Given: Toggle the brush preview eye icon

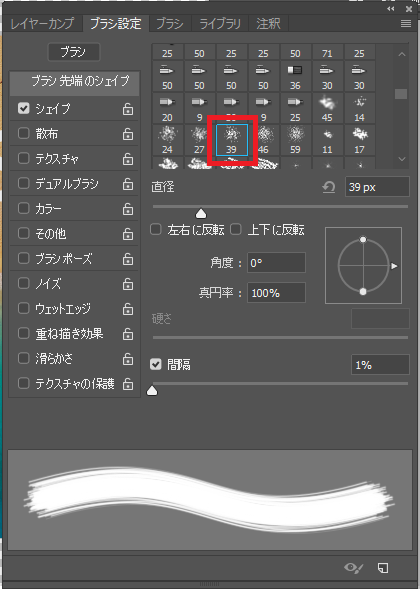Looking at the screenshot, I should (354, 568).
